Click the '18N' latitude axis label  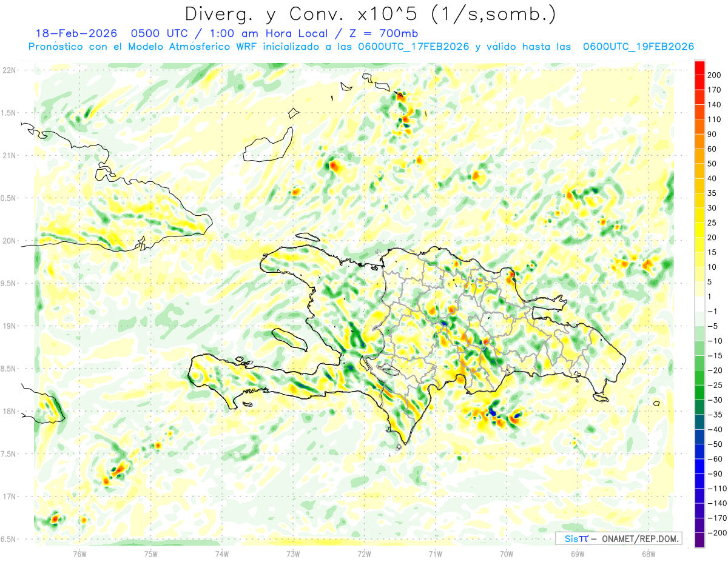pos(10,412)
